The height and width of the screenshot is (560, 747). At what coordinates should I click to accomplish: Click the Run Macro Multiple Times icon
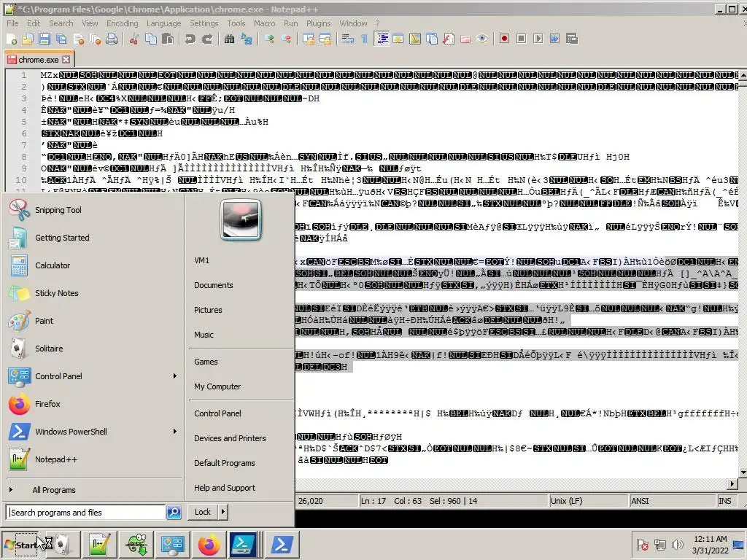pos(554,39)
